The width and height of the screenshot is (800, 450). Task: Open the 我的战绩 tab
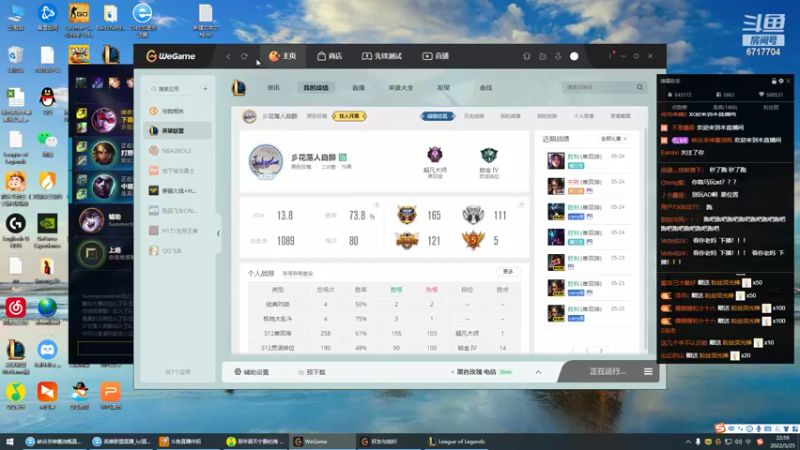pyautogui.click(x=316, y=88)
